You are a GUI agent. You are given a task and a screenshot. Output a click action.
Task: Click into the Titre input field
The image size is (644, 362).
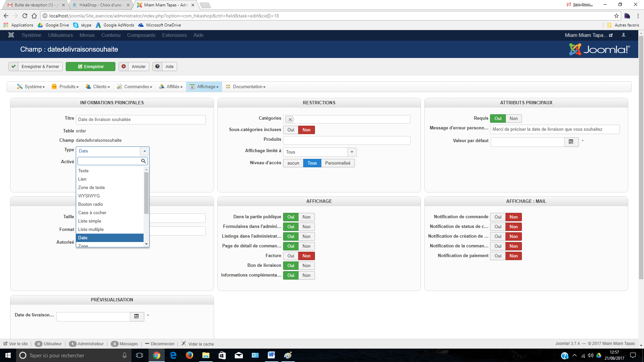click(140, 120)
